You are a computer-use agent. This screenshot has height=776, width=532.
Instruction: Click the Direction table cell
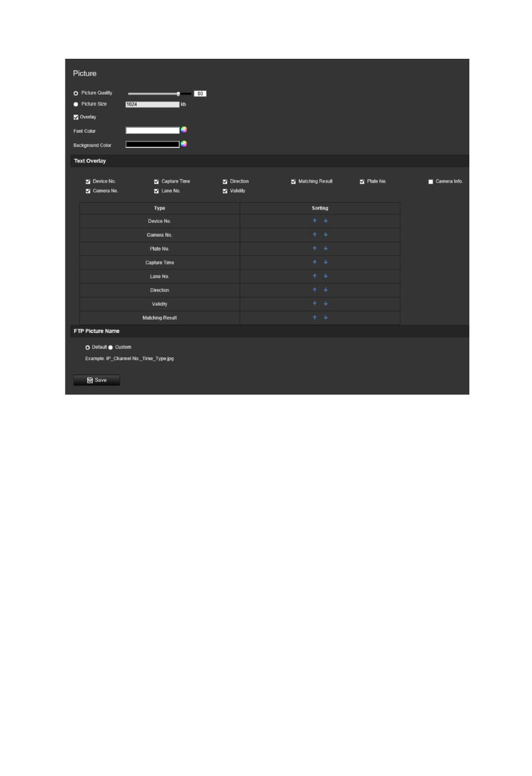160,290
